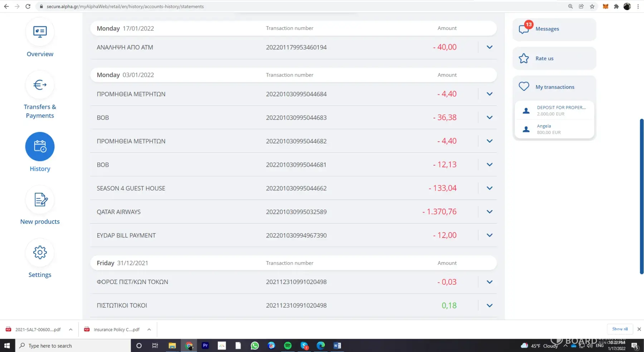Select the History calendar icon
This screenshot has height=352, width=644.
[x=40, y=147]
